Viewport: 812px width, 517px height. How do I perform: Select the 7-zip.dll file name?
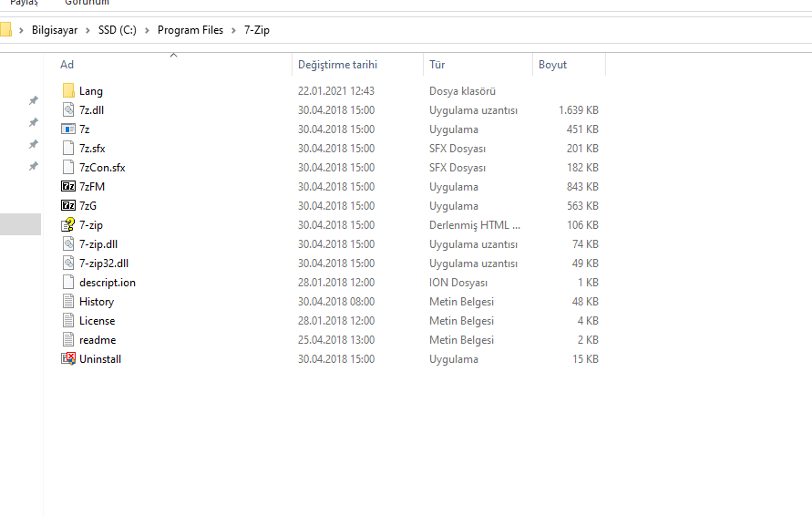[98, 244]
